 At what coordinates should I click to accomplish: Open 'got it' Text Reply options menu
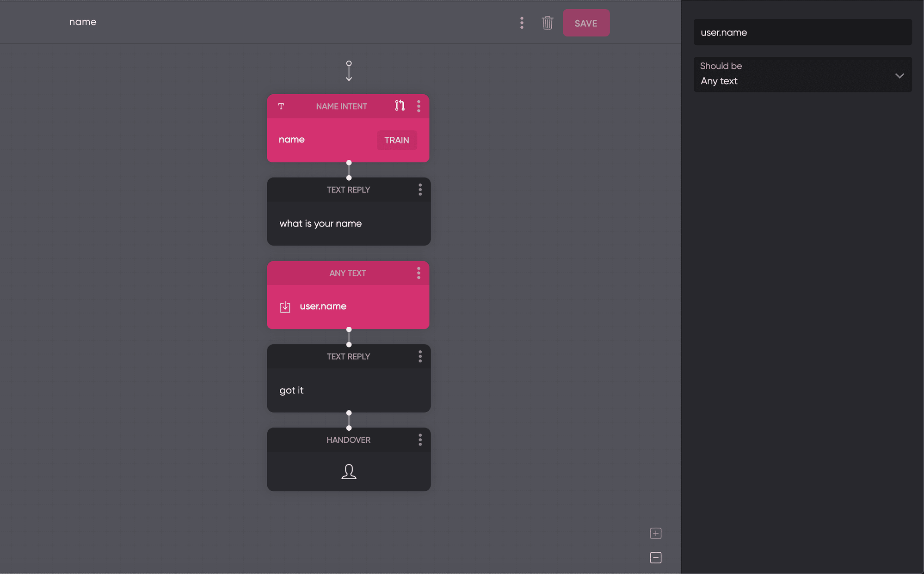point(420,356)
